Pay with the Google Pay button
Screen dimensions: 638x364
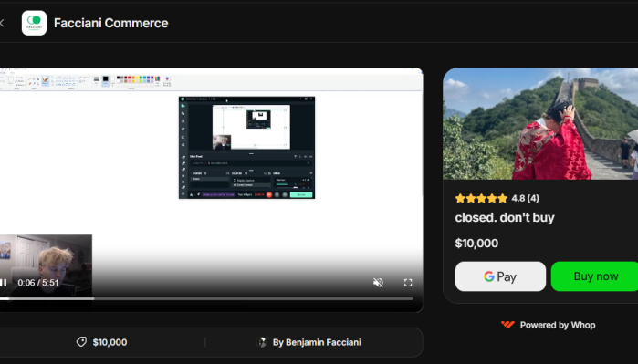click(500, 276)
